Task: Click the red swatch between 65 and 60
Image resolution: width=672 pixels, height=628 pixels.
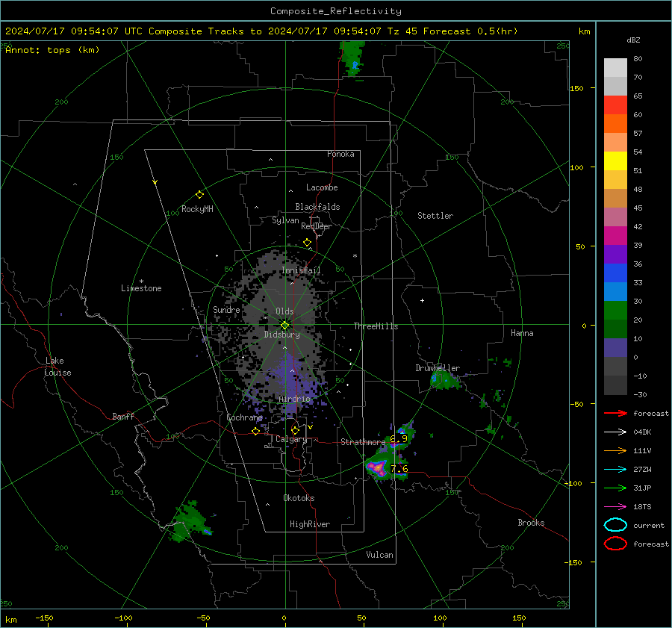Action: click(x=615, y=105)
